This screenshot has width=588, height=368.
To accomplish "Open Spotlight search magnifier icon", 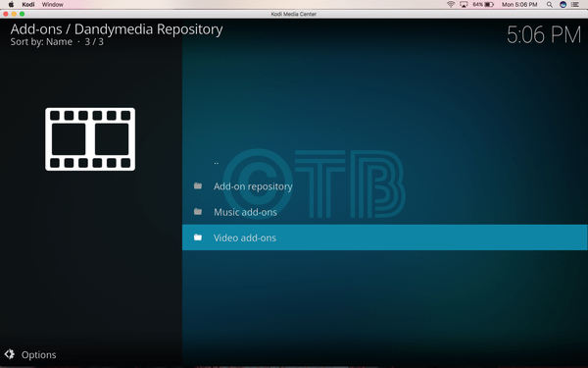I will point(550,5).
